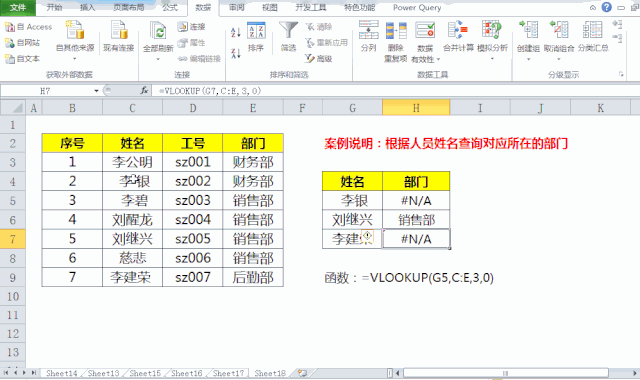Open the 排序 sort dialog
This screenshot has height=380, width=640.
(x=256, y=37)
